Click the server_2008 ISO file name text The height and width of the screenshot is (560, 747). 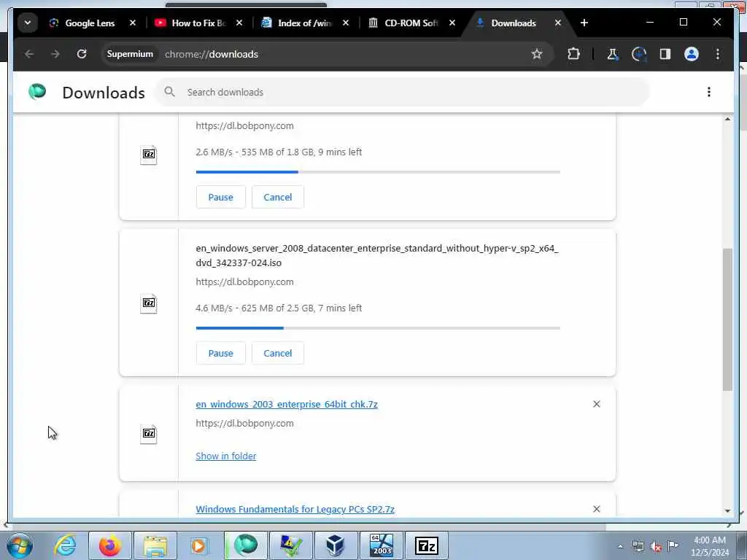(377, 255)
